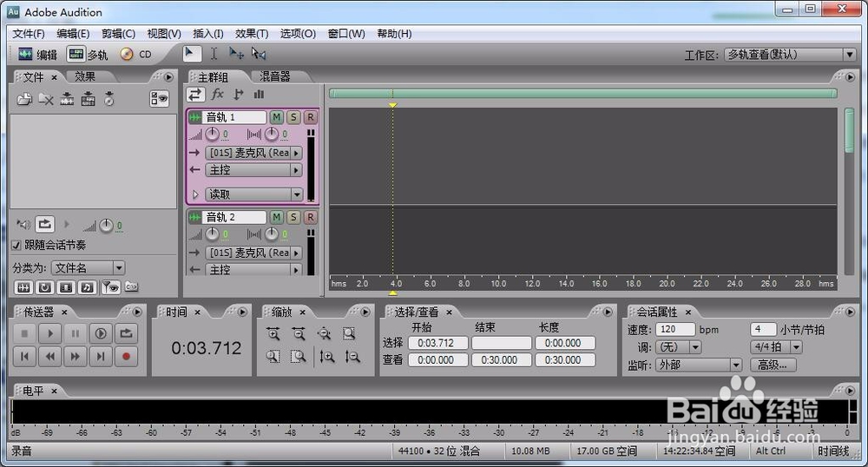Toggle loop playback in transport
This screenshot has width=868, height=467.
tap(126, 333)
